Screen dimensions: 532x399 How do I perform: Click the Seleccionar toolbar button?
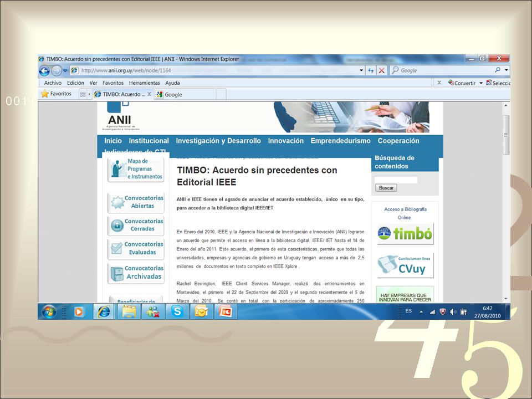point(498,83)
